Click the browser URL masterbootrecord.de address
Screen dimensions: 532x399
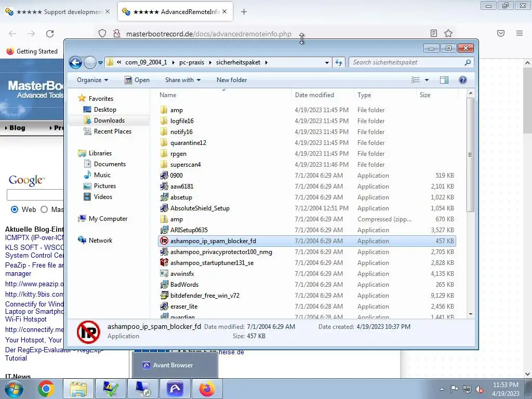pos(209,34)
